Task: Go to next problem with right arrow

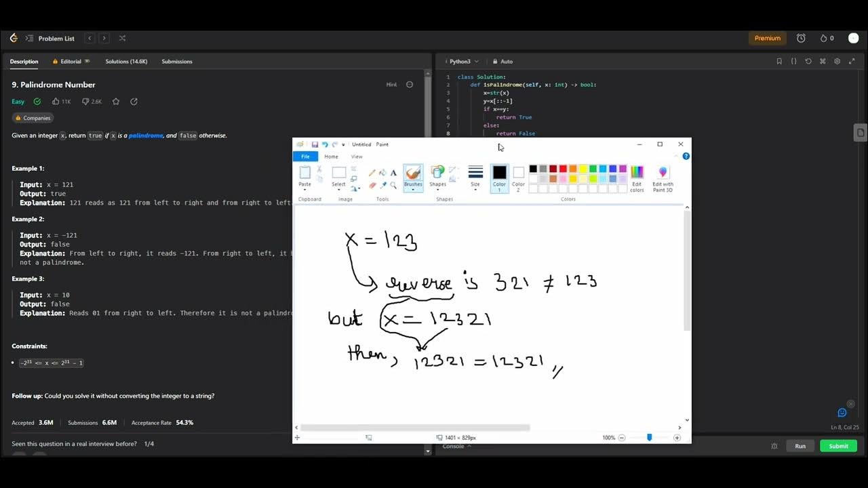Action: (x=104, y=39)
